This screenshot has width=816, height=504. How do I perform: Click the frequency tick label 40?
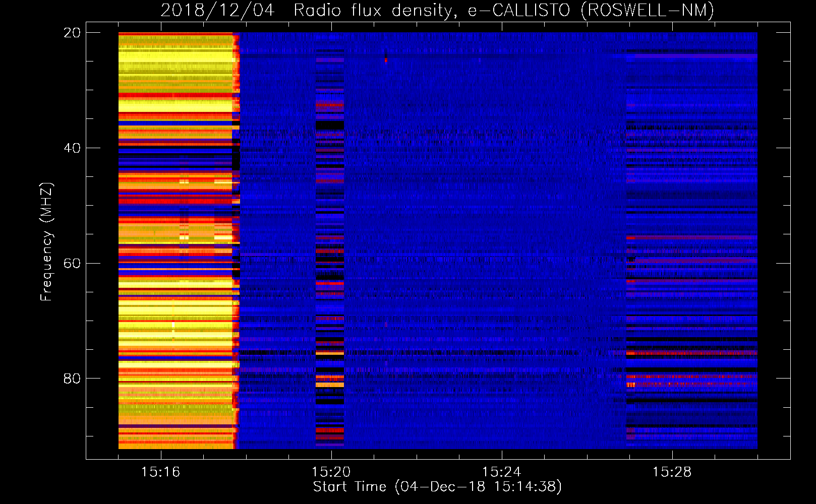point(72,148)
